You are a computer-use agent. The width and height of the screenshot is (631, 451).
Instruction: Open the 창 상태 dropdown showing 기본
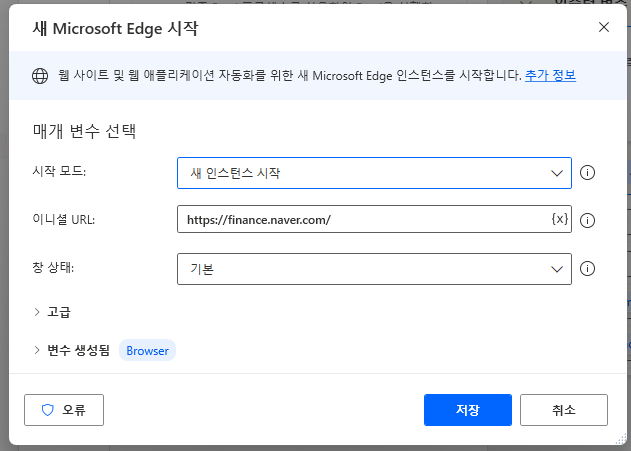tap(374, 269)
